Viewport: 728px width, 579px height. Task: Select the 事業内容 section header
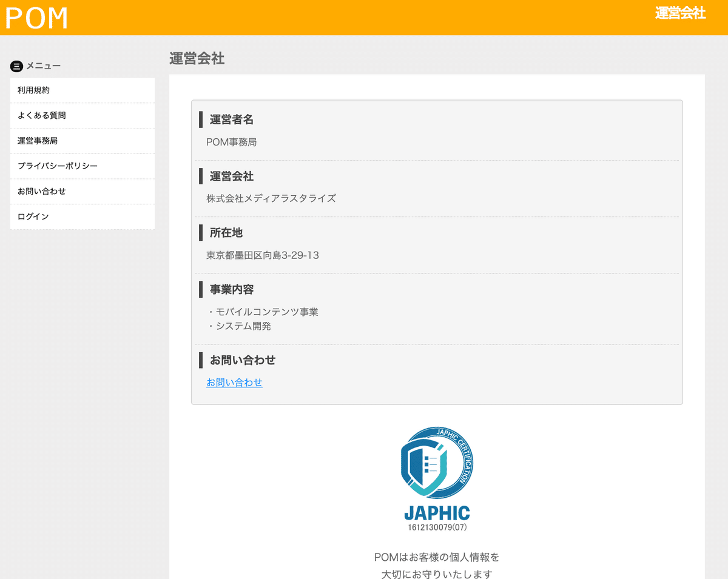click(231, 289)
